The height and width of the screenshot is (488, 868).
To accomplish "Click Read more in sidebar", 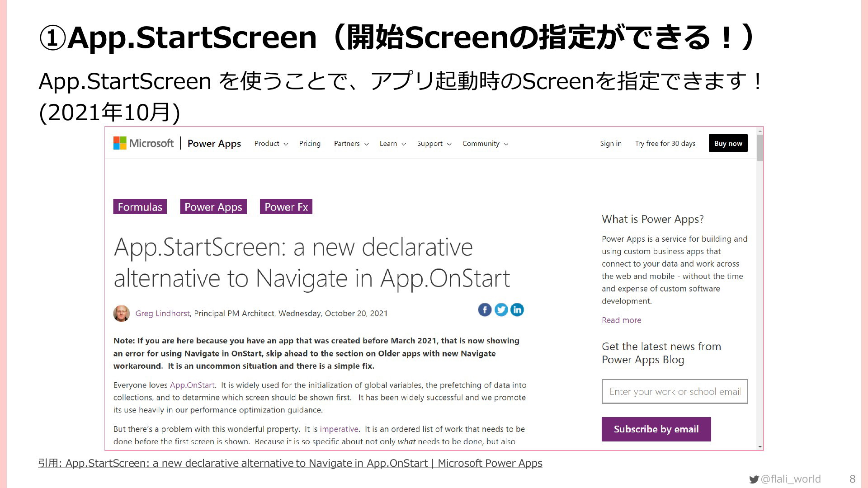I will click(621, 320).
